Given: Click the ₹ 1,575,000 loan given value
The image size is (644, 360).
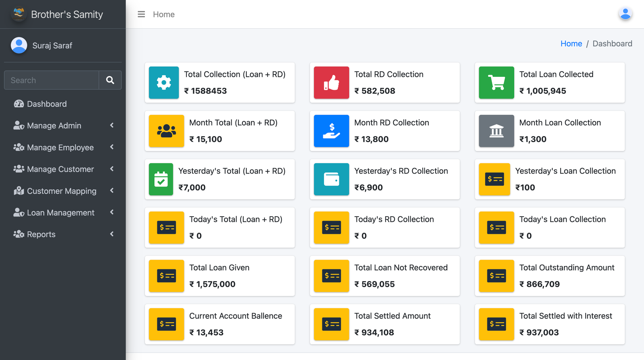Looking at the screenshot, I should [x=213, y=284].
